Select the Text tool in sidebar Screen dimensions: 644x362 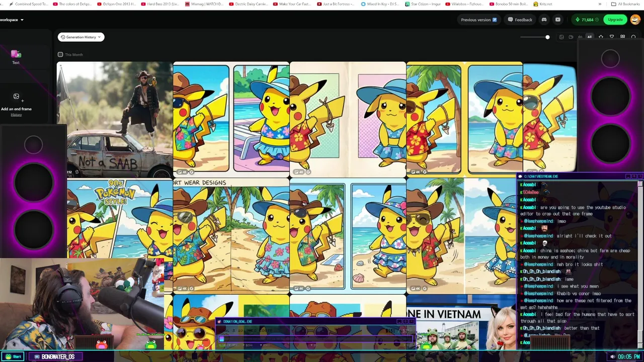point(16,57)
